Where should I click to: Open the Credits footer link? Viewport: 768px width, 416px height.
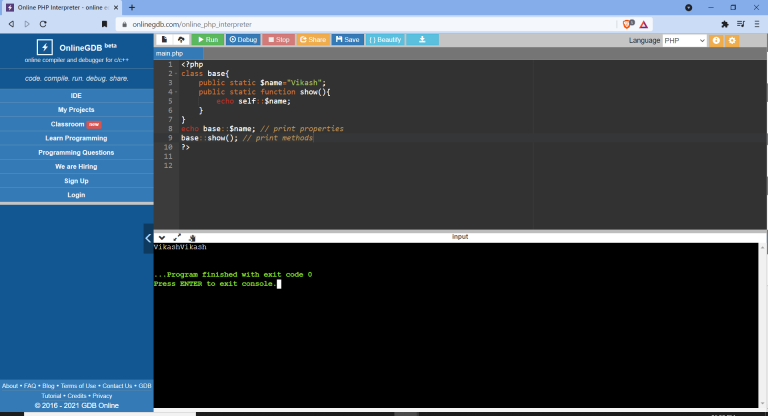pyautogui.click(x=77, y=396)
